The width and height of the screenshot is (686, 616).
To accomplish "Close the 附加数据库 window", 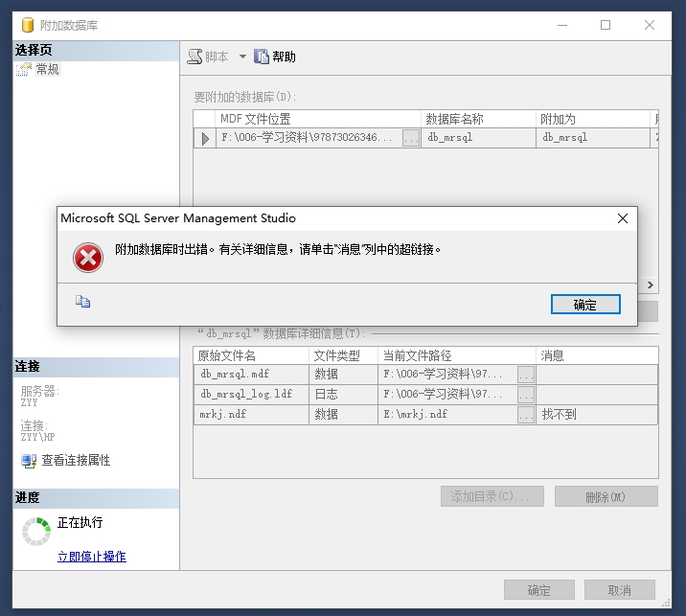I will (x=650, y=25).
